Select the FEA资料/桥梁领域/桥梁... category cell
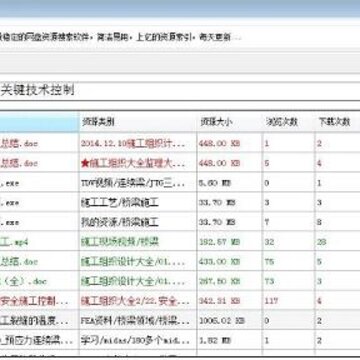 tap(138, 321)
